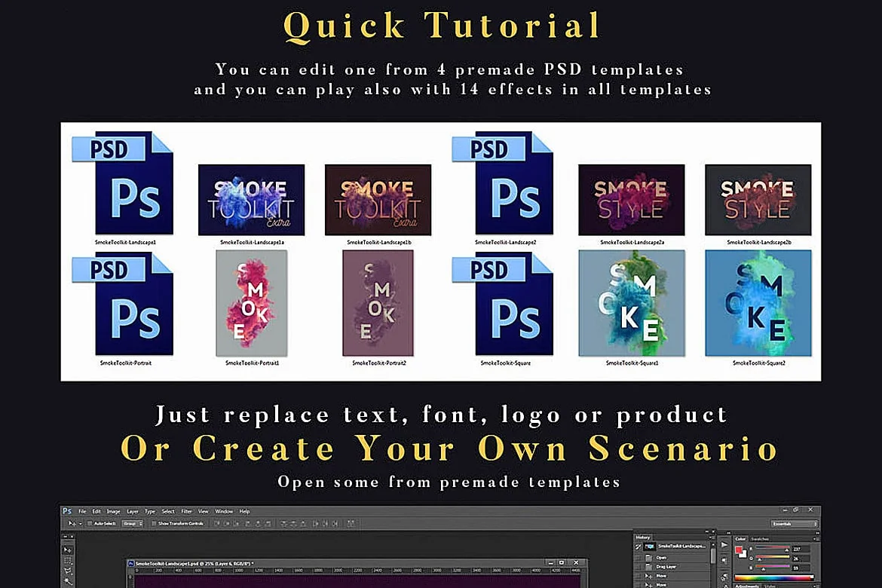Click the Auto-Align Layers icon
The height and width of the screenshot is (588, 882).
point(351,523)
